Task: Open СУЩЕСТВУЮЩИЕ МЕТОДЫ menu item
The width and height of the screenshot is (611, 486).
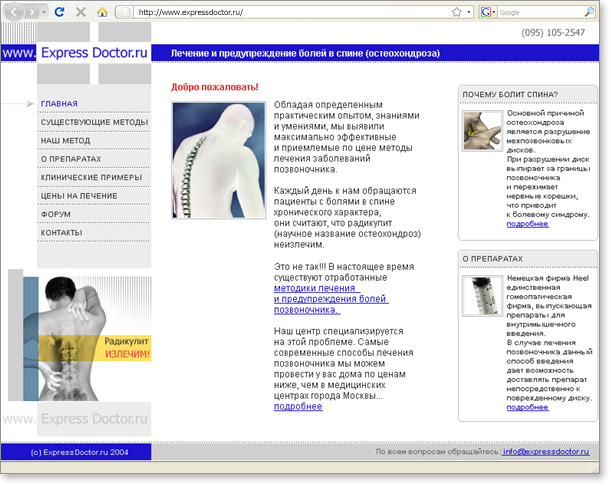Action: tap(94, 122)
